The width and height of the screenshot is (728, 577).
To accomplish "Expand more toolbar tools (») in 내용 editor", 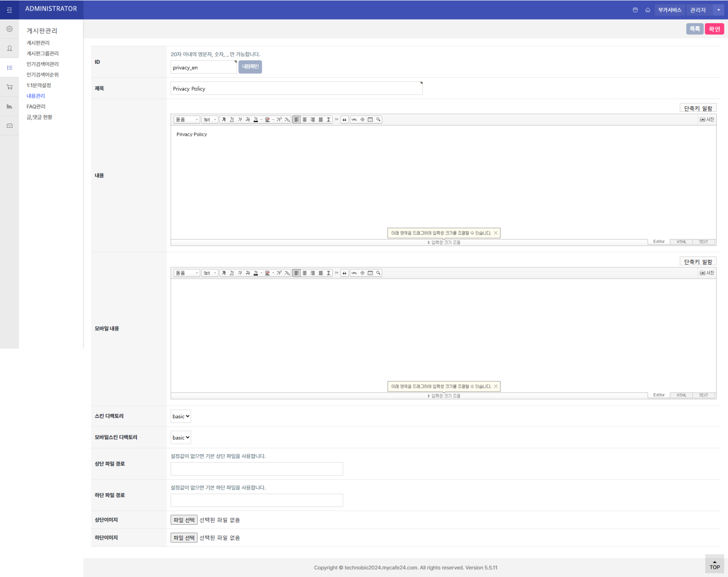I will [337, 120].
